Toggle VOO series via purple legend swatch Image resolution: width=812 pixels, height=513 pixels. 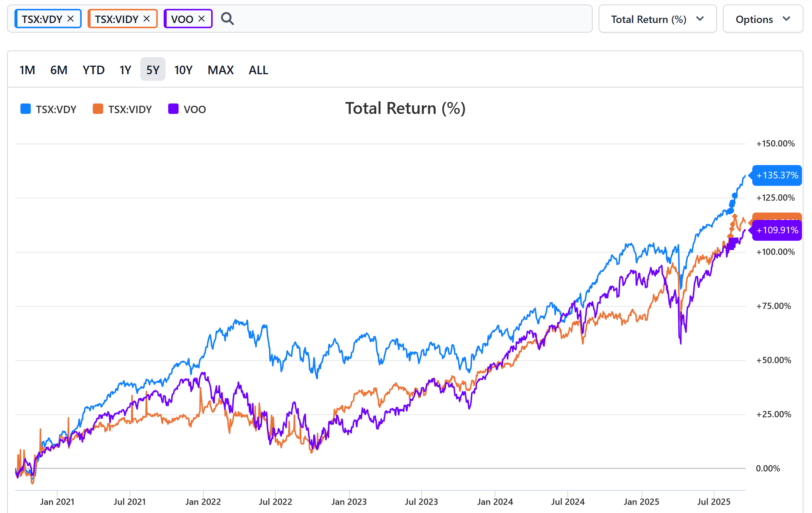click(173, 109)
